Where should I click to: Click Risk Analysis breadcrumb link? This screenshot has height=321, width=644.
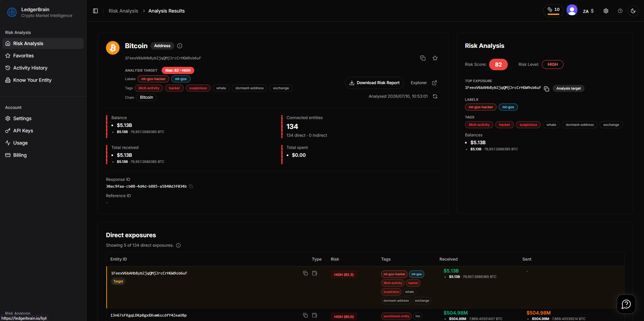(x=123, y=11)
